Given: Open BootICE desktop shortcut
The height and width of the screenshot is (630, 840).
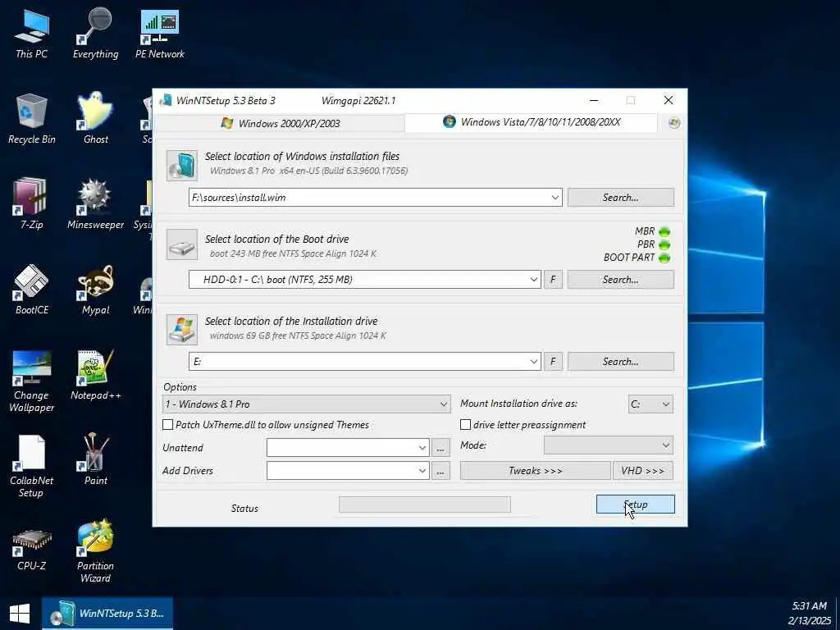Looking at the screenshot, I should [x=32, y=290].
